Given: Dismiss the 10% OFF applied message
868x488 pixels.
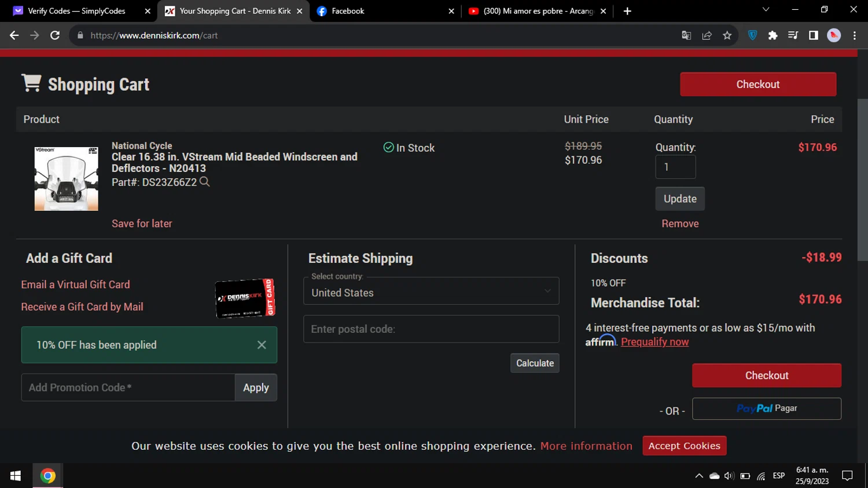Looking at the screenshot, I should click(262, 345).
